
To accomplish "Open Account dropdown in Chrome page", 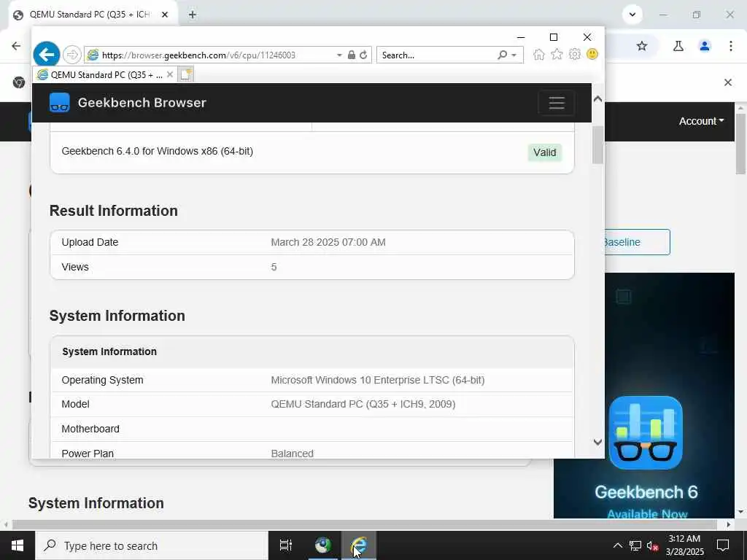I will pyautogui.click(x=701, y=121).
